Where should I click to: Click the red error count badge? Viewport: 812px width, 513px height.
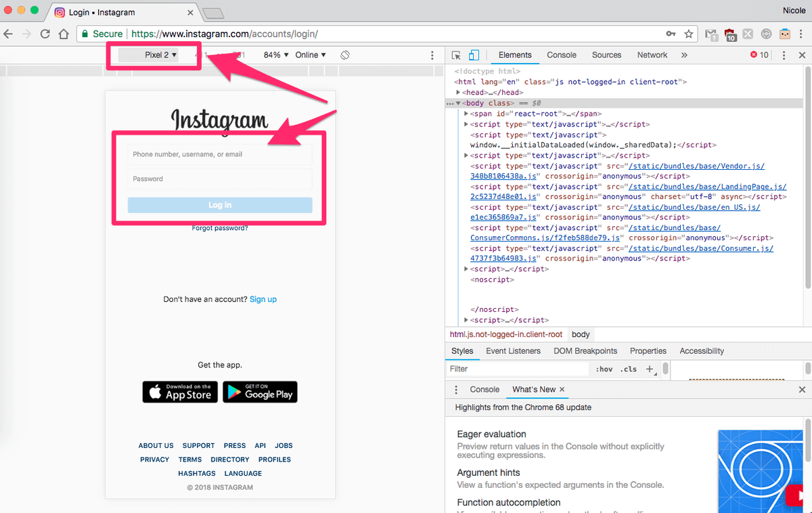point(759,55)
